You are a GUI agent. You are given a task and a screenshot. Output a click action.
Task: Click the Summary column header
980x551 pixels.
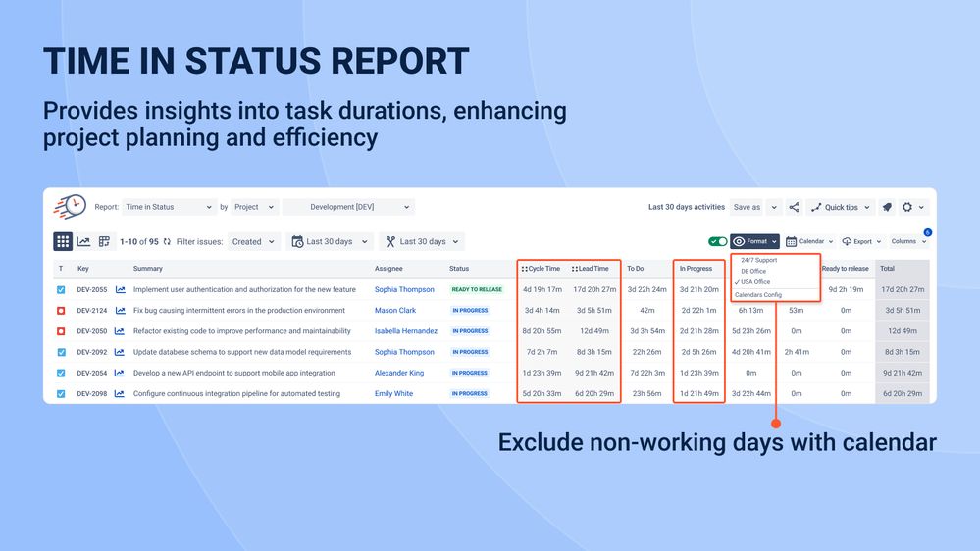tap(147, 269)
